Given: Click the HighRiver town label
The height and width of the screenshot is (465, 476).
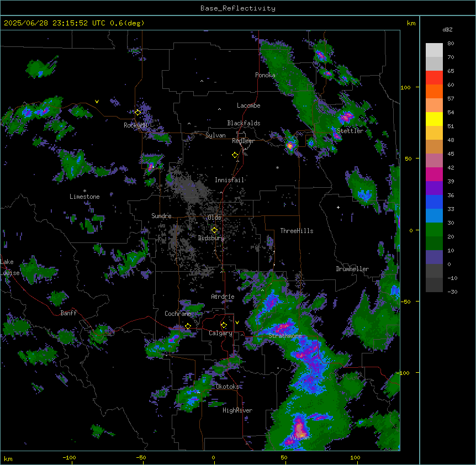Looking at the screenshot, I should point(237,410).
